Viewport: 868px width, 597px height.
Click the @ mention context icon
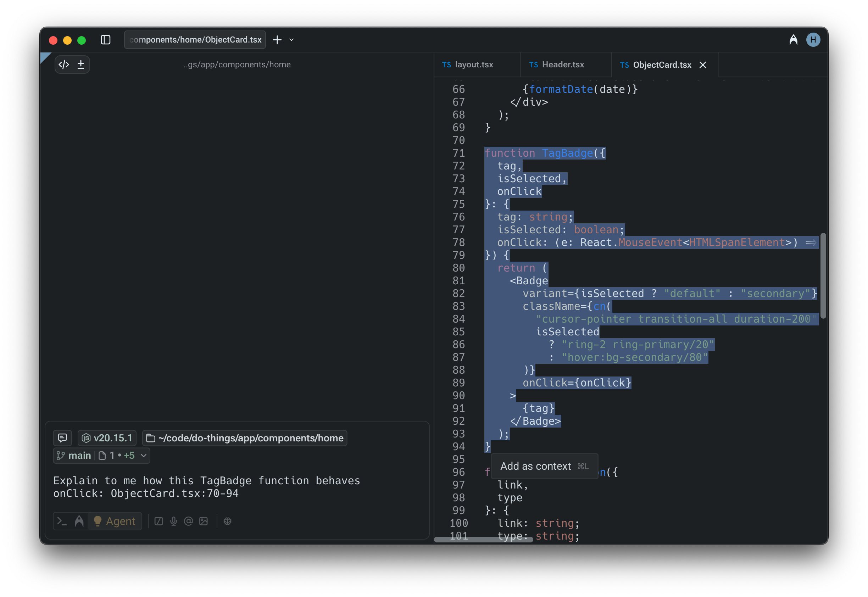(189, 521)
